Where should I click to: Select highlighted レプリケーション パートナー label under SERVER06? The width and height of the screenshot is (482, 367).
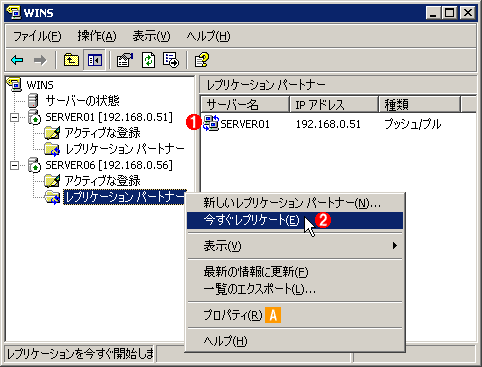[x=124, y=197]
